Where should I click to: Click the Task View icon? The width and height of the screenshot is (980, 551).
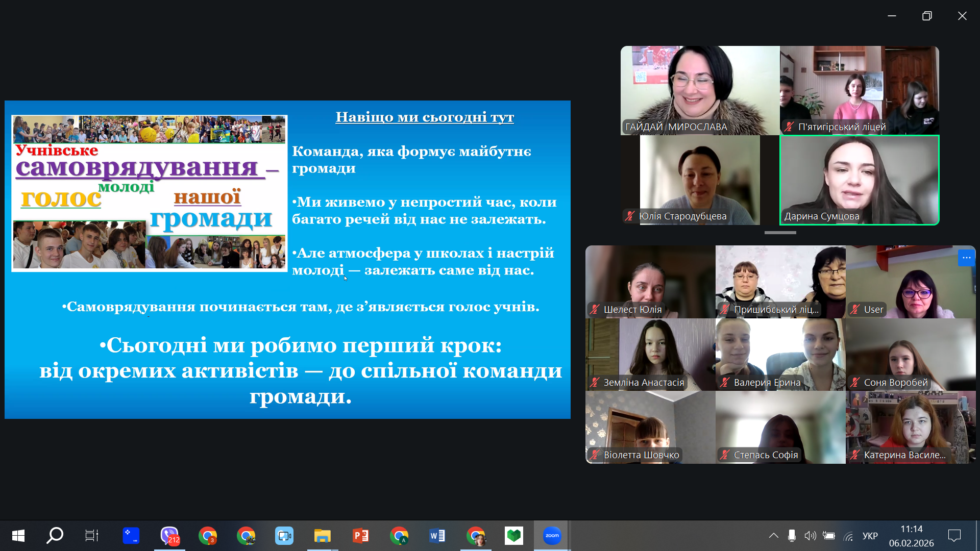[92, 536]
